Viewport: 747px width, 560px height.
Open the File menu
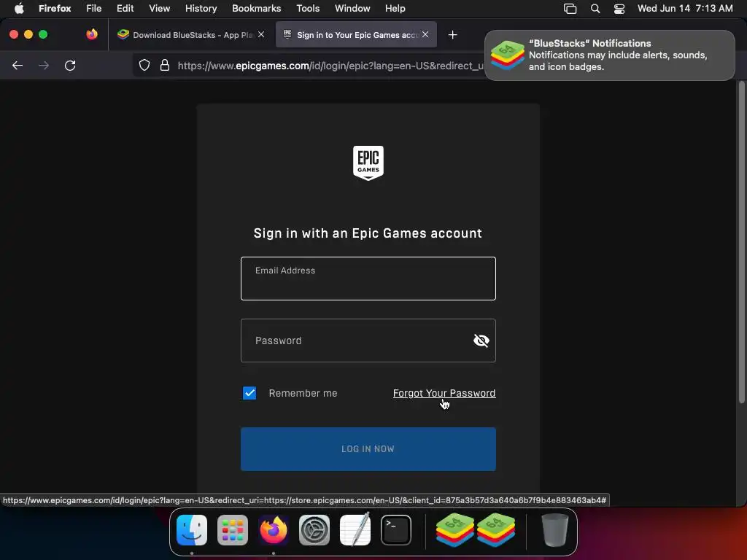94,8
